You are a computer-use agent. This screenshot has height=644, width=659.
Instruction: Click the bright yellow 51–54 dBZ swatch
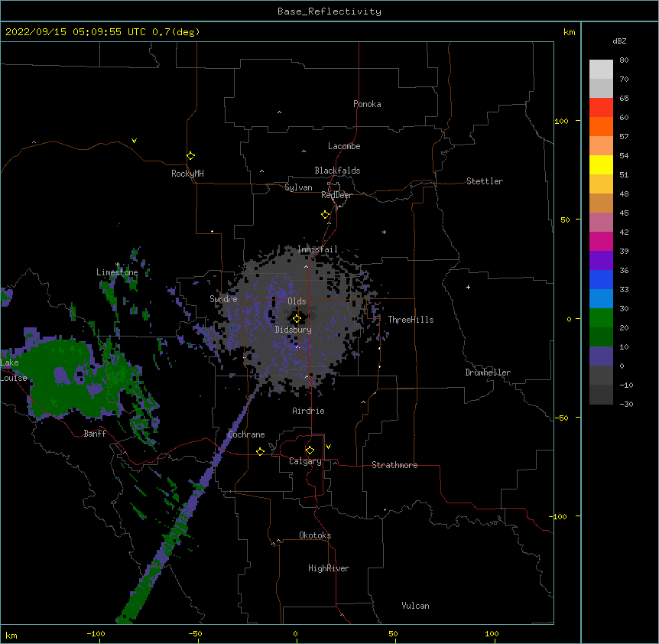(601, 165)
